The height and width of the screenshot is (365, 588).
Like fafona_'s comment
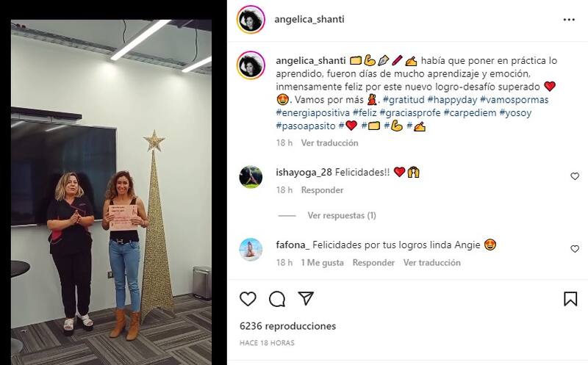[x=575, y=249]
